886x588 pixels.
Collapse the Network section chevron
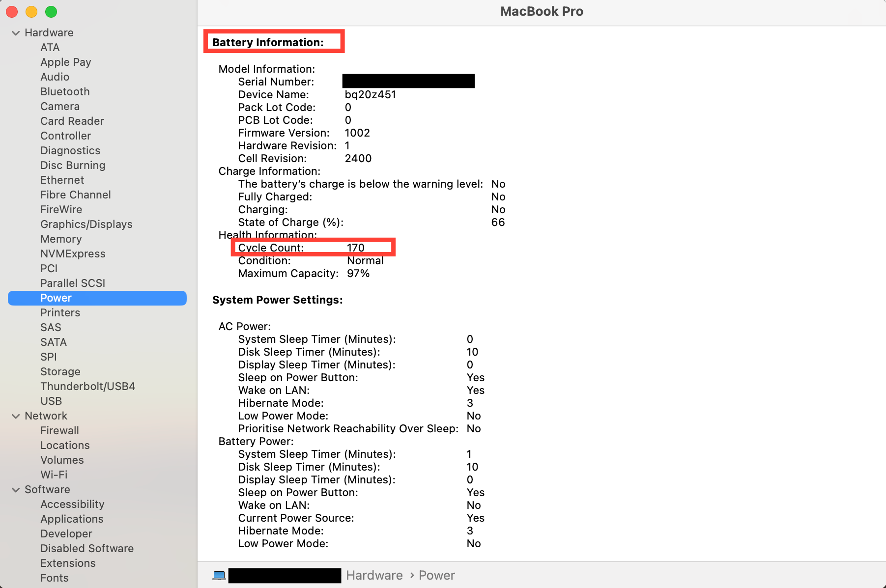point(16,416)
